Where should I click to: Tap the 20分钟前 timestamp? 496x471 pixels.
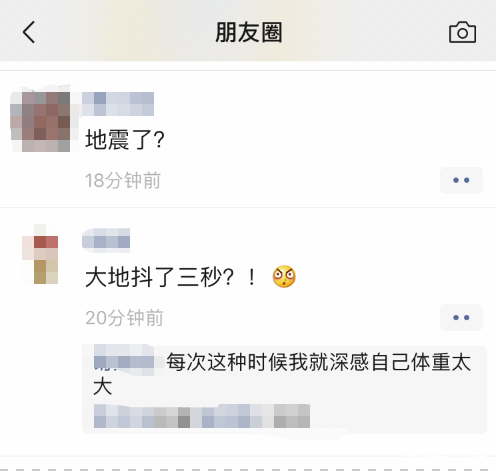(124, 318)
